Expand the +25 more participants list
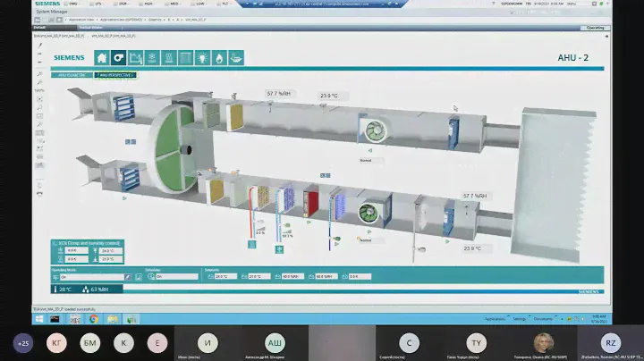644x361 pixels. 23,343
